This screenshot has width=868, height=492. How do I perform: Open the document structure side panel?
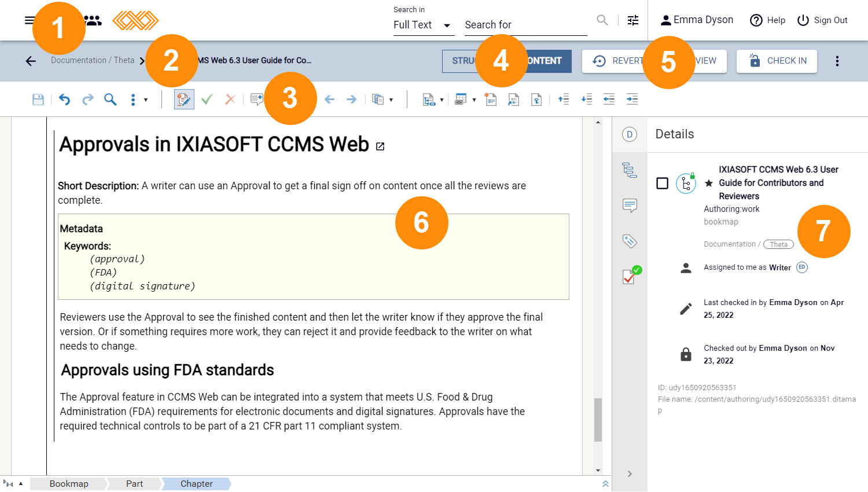click(x=630, y=170)
